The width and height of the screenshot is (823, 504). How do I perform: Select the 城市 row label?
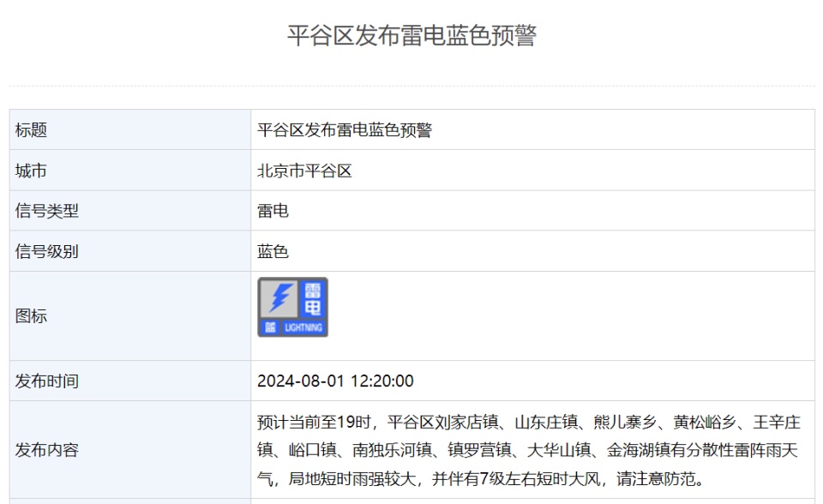[31, 171]
